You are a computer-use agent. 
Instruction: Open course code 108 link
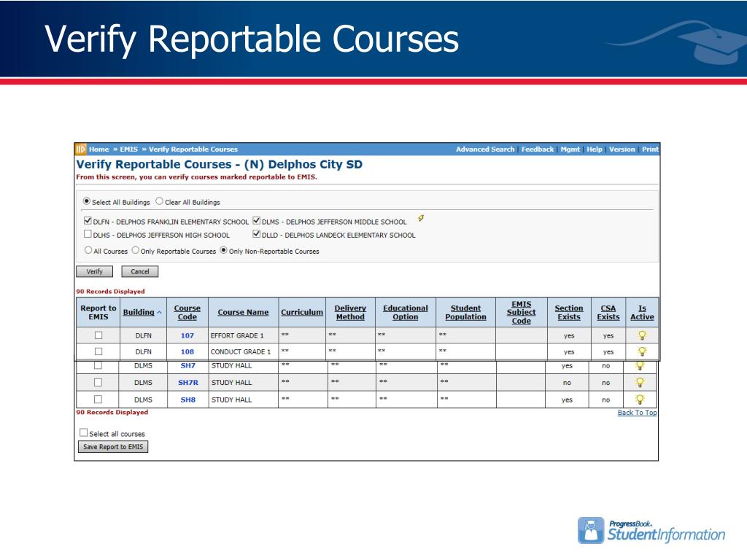[x=187, y=351]
